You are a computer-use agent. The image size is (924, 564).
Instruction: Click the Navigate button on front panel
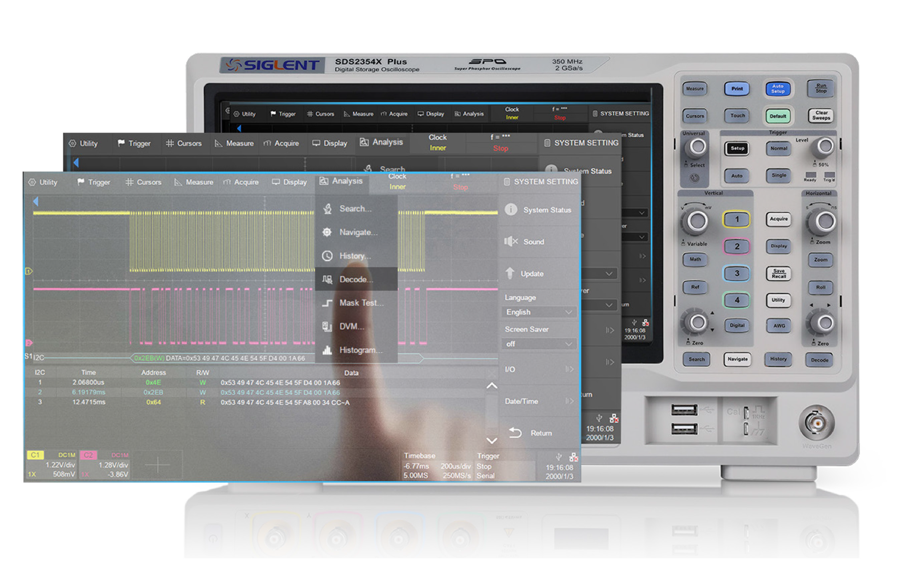coord(737,359)
